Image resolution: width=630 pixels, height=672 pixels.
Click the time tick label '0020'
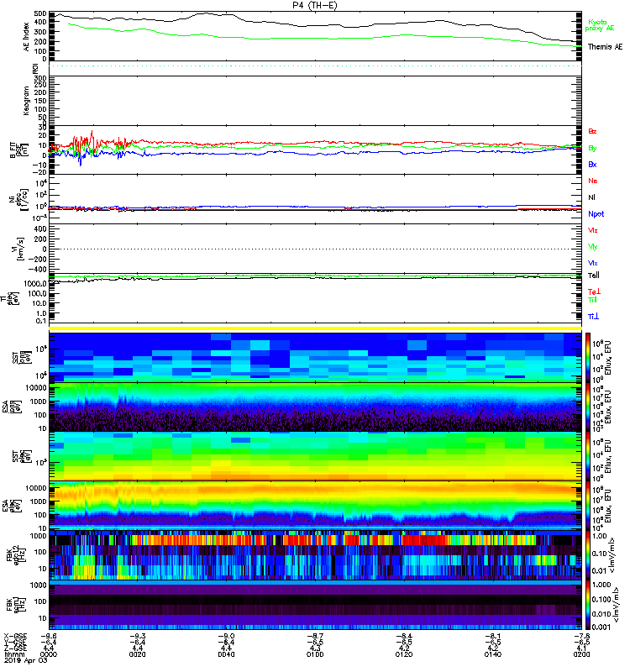[x=137, y=654]
